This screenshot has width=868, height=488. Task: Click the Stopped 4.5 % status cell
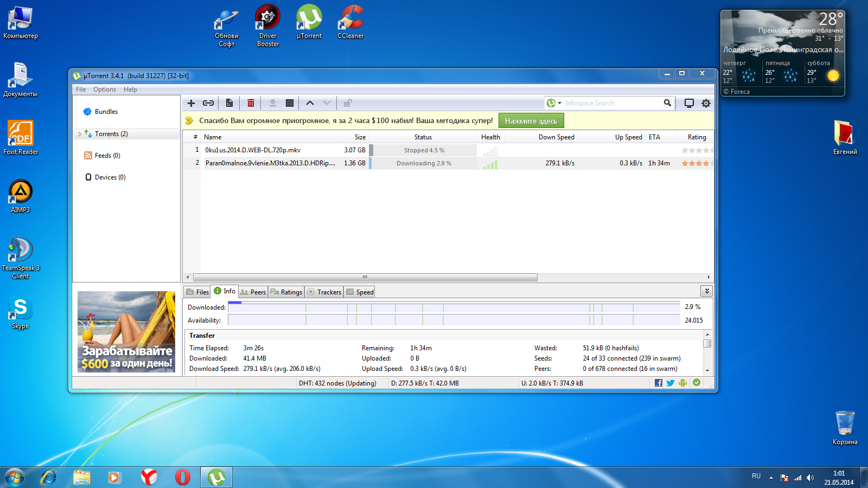tap(424, 150)
